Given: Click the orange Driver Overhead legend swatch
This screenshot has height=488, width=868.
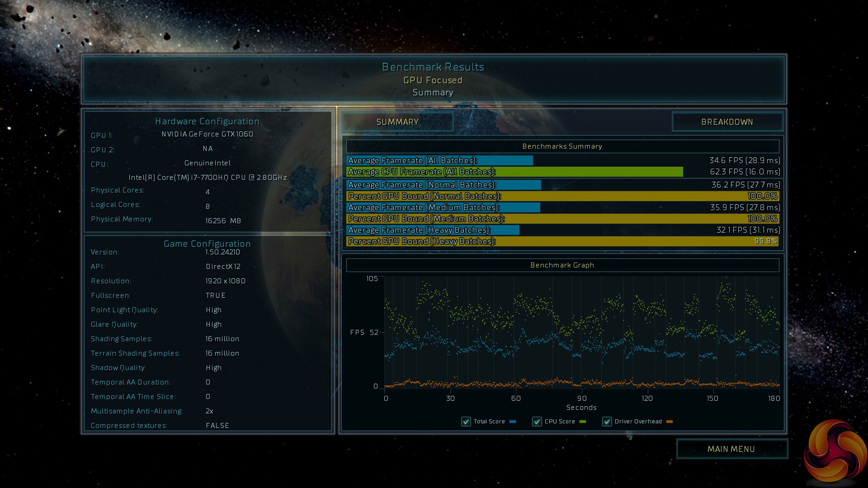Looking at the screenshot, I should pos(670,422).
